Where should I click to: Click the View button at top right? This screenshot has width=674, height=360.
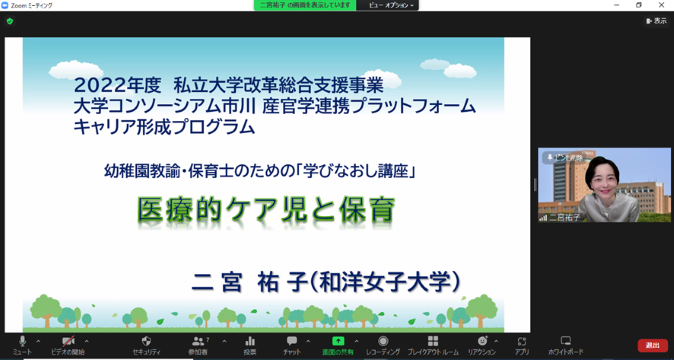tap(656, 21)
